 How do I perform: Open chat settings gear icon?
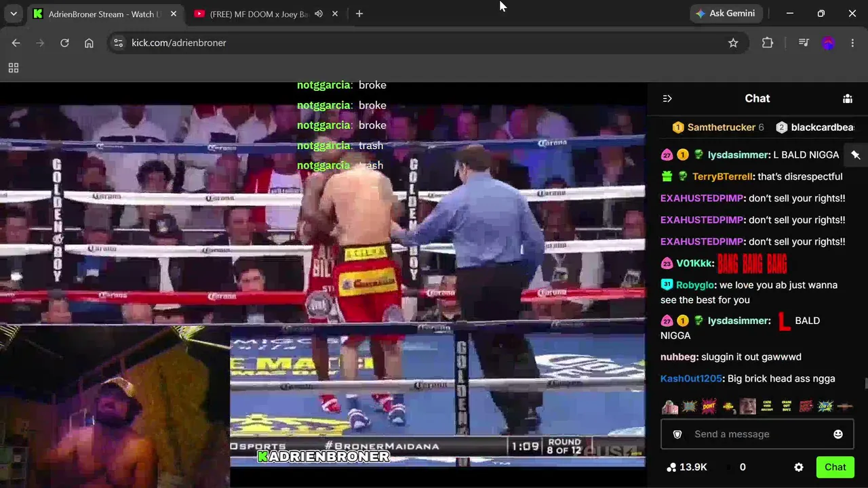[x=799, y=467]
